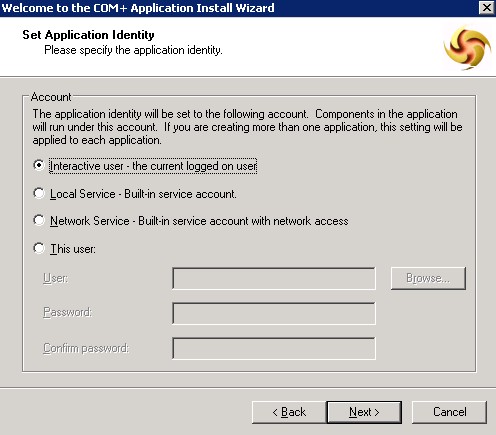This screenshot has height=435, width=496.
Task: Click the 'Confirm password:' label
Action: [86, 348]
